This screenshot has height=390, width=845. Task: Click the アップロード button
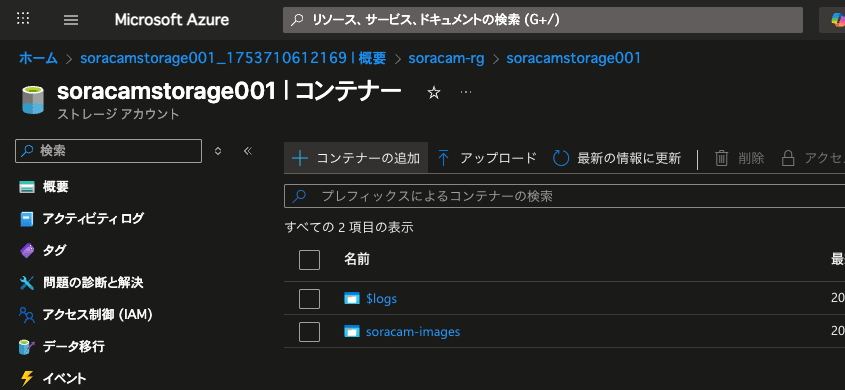click(x=487, y=158)
